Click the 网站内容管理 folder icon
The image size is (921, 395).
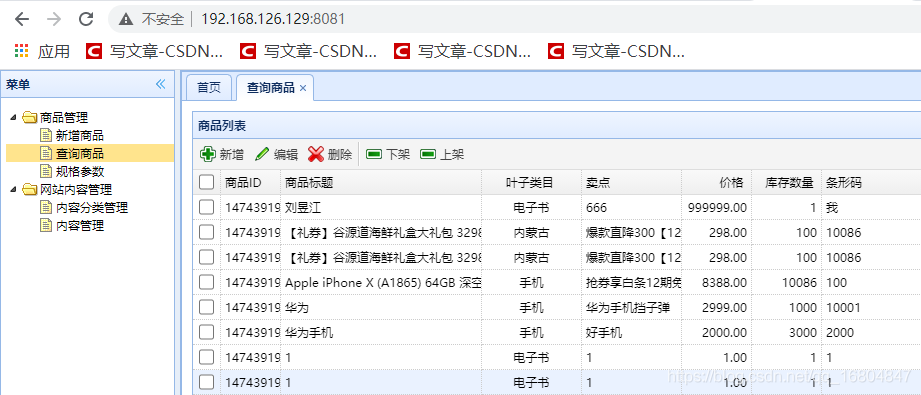click(29, 189)
